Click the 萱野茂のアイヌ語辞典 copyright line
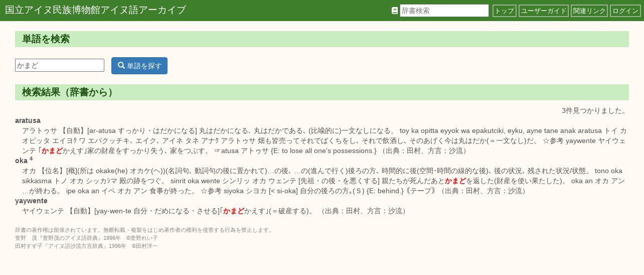The width and height of the screenshot is (644, 275). click(86, 238)
